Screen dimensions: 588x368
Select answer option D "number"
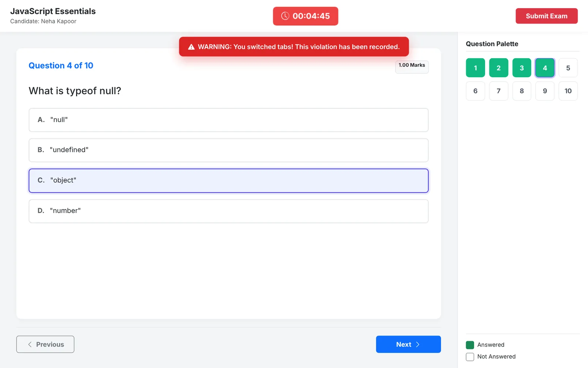tap(229, 211)
